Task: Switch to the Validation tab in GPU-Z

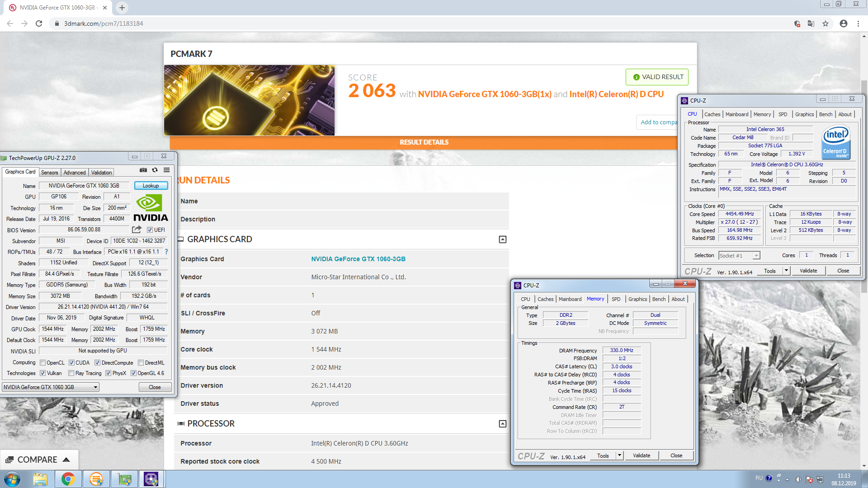Action: (x=101, y=173)
